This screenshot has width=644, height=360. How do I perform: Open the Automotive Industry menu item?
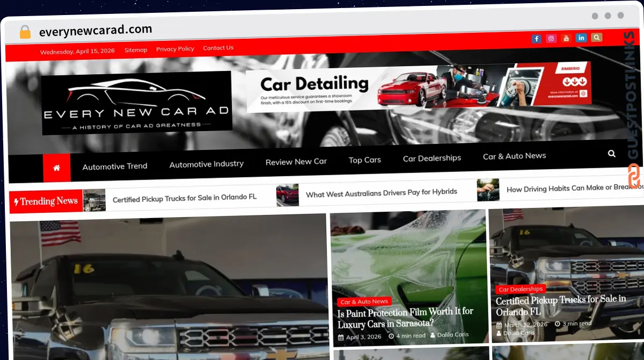point(207,164)
